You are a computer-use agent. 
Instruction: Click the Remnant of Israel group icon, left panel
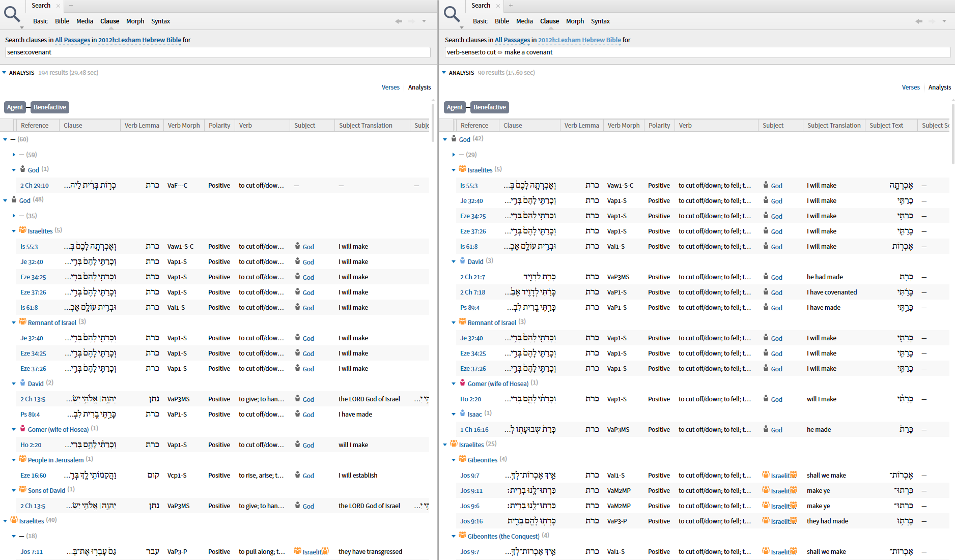tap(23, 321)
